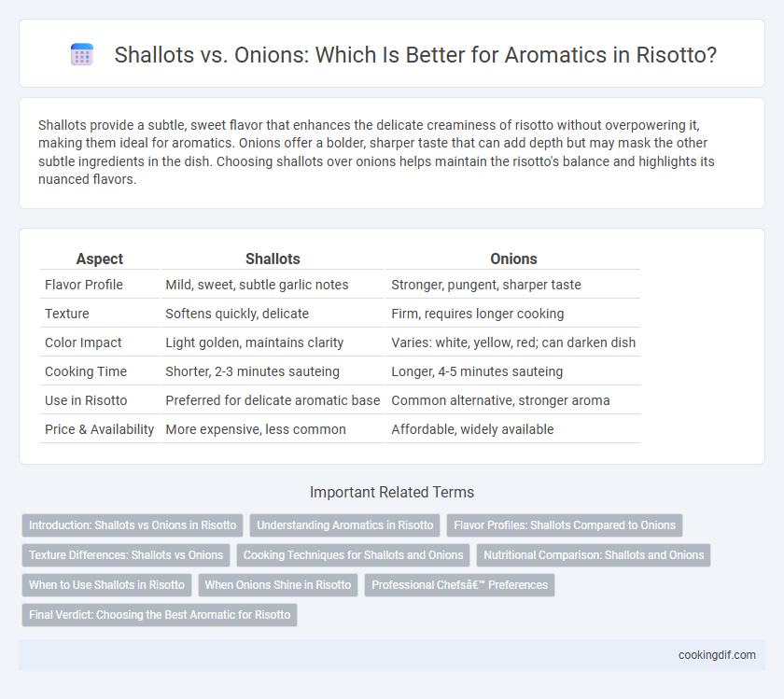Open 'Final Verdict: Choosing the Best Aromatic' tag

160,614
